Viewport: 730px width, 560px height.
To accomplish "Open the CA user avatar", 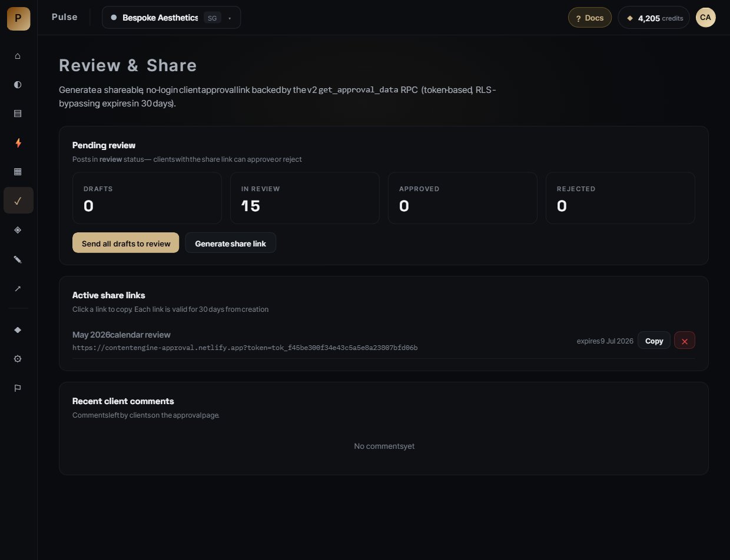I will [x=706, y=17].
